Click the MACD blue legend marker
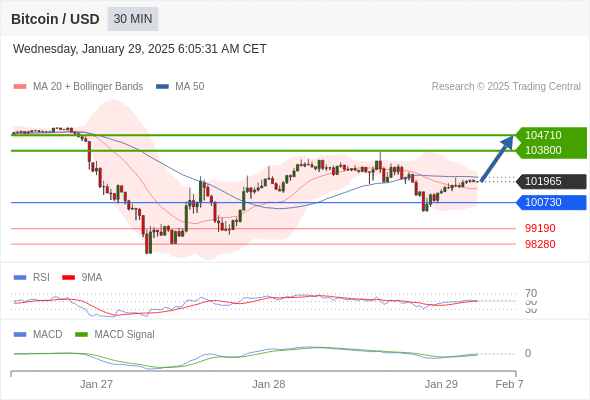Screen dimensions: 590x400 [x=20, y=334]
